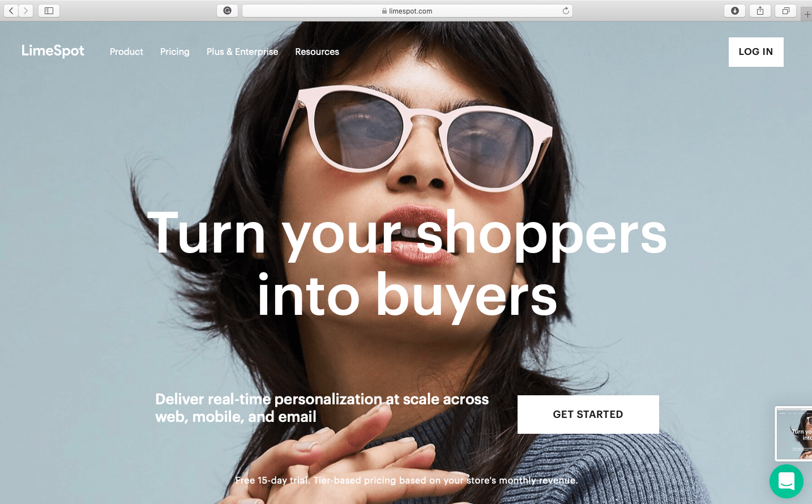Reload the limespot.com page
This screenshot has height=504, width=812.
click(566, 11)
